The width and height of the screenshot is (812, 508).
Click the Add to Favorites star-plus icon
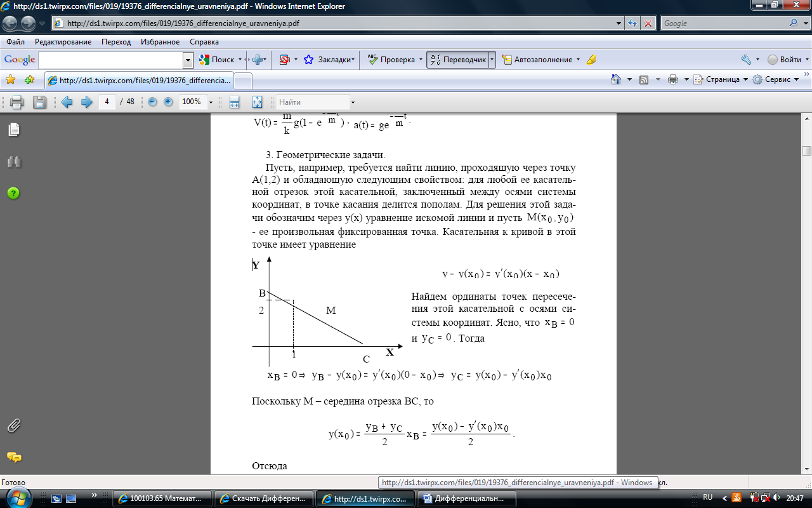point(29,80)
